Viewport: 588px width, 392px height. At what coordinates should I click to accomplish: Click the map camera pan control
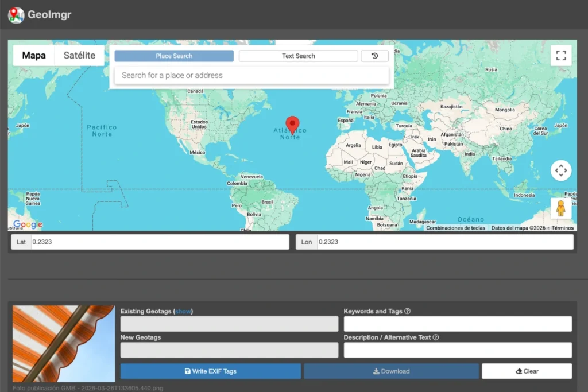[561, 170]
